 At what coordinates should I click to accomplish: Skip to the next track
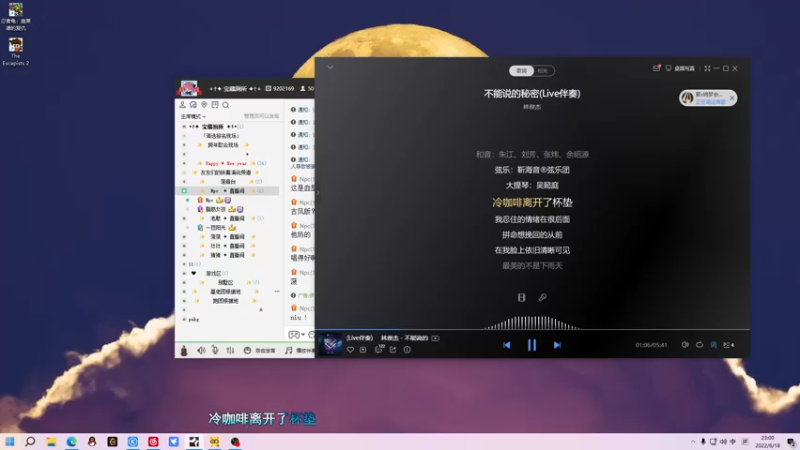pos(557,345)
